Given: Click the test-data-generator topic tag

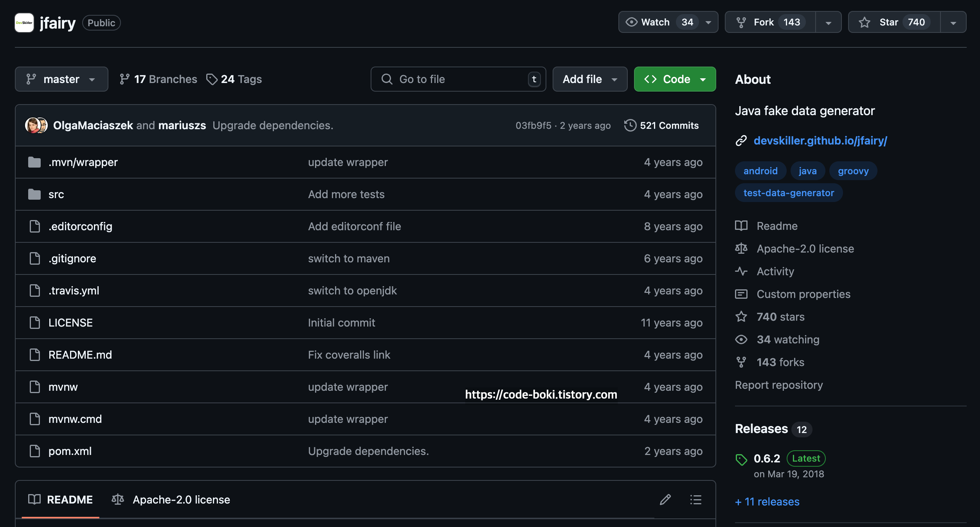Looking at the screenshot, I should 788,193.
